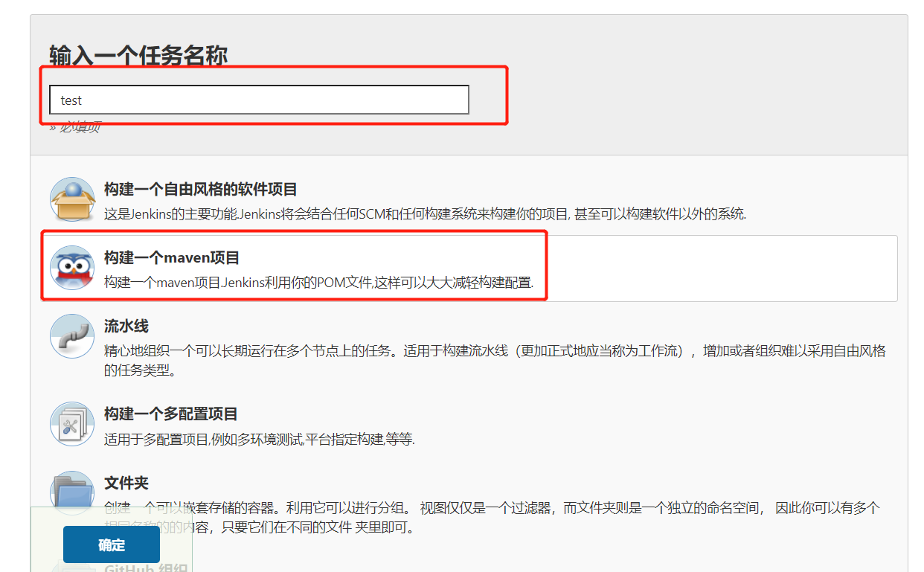Click the 确定 confirm button

pyautogui.click(x=112, y=544)
